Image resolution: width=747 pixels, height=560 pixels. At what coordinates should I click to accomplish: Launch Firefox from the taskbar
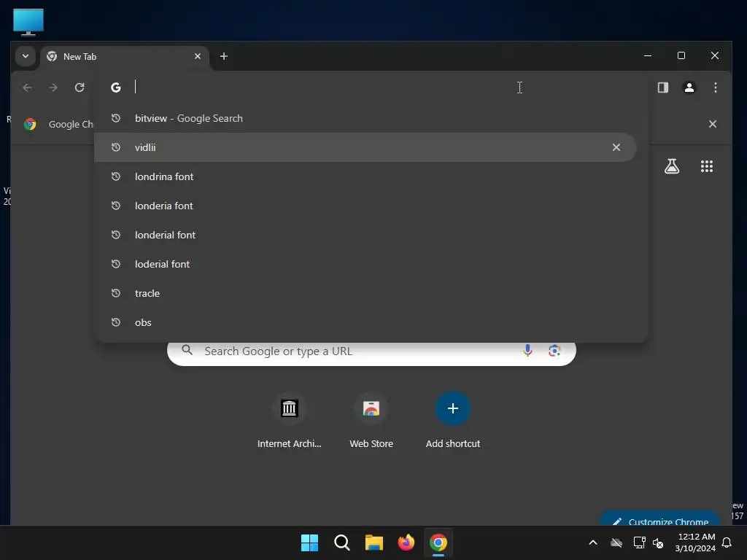click(406, 542)
